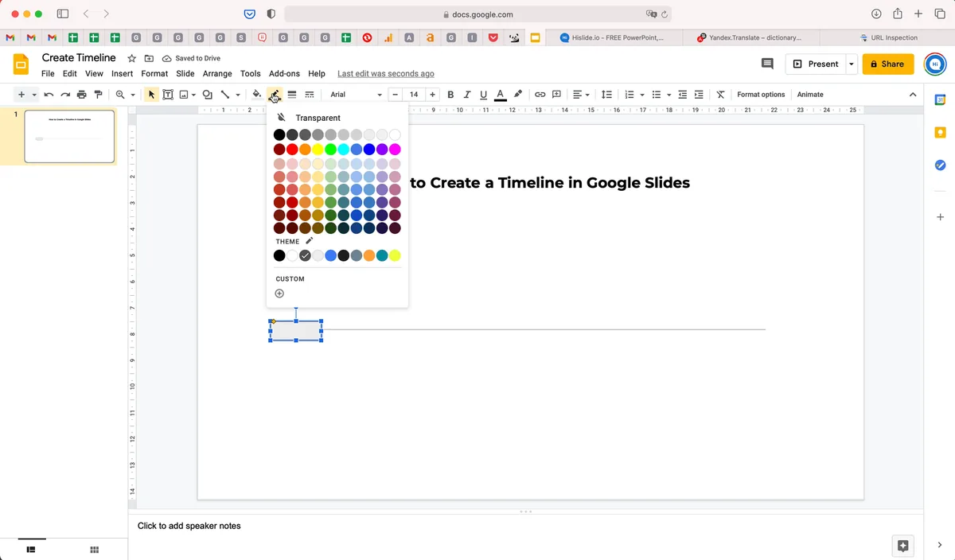Toggle Bold formatting
The height and width of the screenshot is (560, 955).
coord(450,95)
